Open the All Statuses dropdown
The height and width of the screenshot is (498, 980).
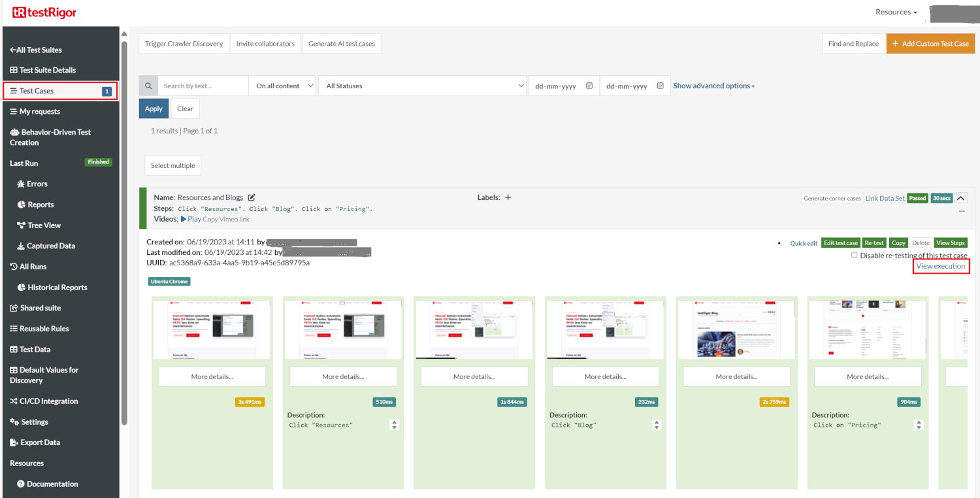pos(423,86)
